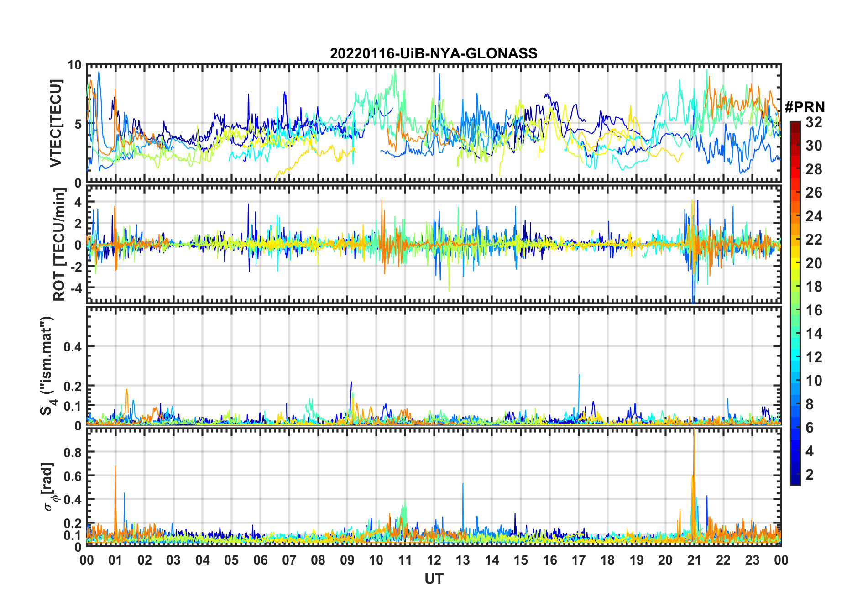
Task: Click UT axis tick label 15
Action: (x=521, y=560)
